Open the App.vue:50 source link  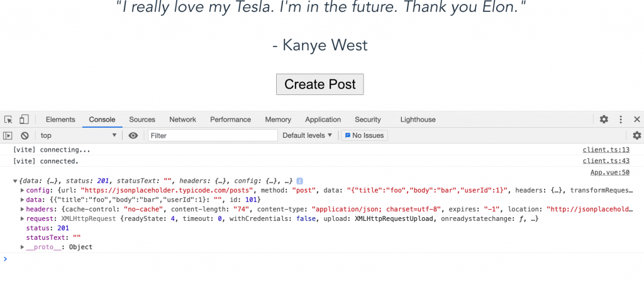[609, 172]
